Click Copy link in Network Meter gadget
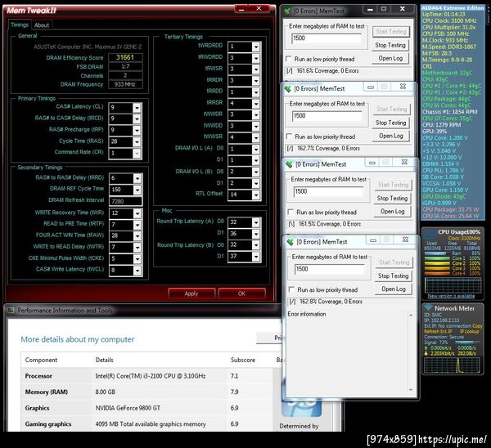This screenshot has height=448, width=491. pos(478,325)
